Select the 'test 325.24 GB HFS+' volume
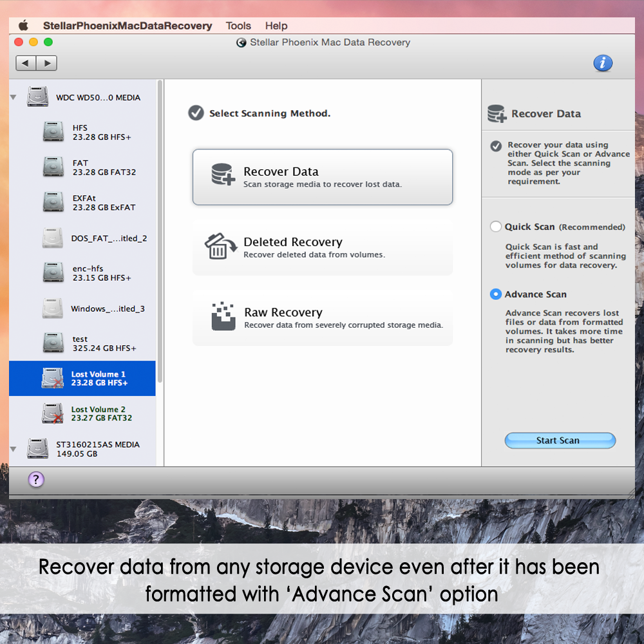Viewport: 644px width, 644px height. tap(82, 343)
